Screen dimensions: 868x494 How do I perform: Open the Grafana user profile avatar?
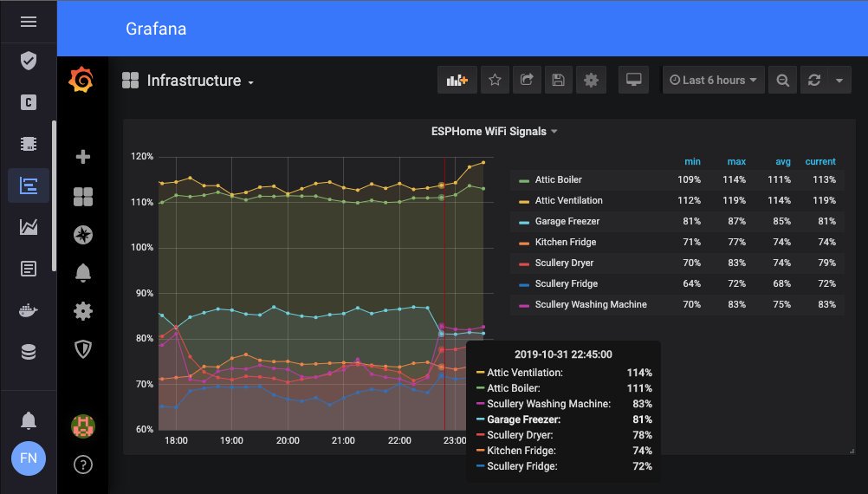[x=83, y=426]
